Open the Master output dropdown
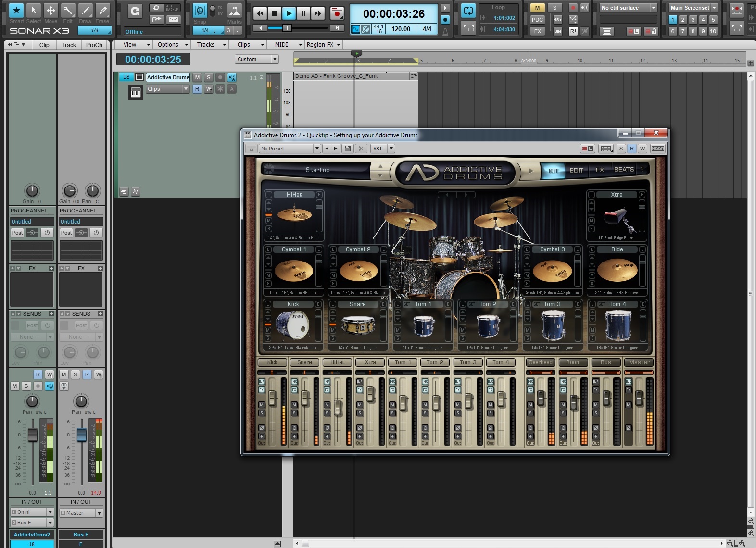Screen dimensions: 756x548 click(x=81, y=513)
